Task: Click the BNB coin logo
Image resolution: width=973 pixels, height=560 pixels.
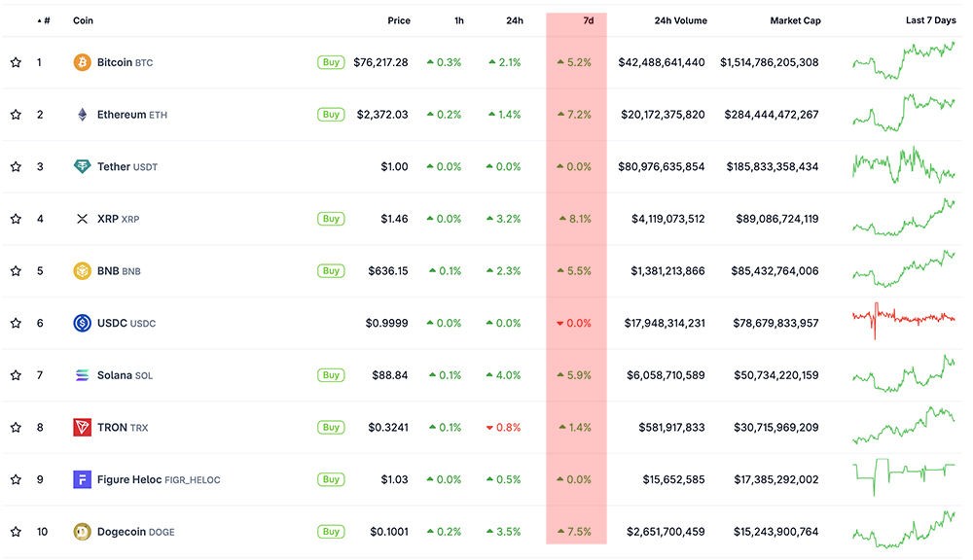Action: (x=82, y=270)
